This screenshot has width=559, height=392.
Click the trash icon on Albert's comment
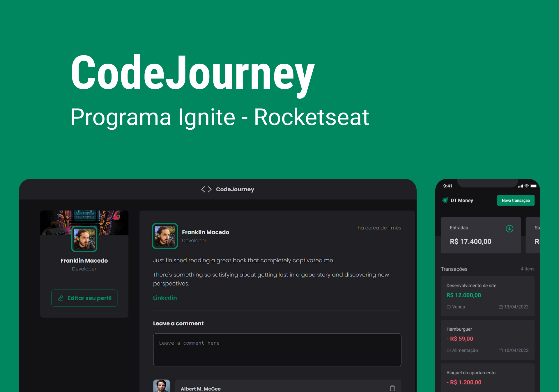coord(392,388)
